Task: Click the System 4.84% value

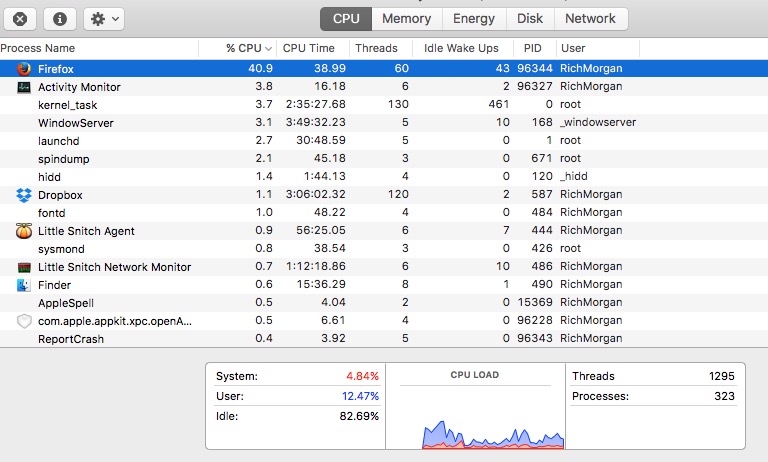Action: coord(362,376)
